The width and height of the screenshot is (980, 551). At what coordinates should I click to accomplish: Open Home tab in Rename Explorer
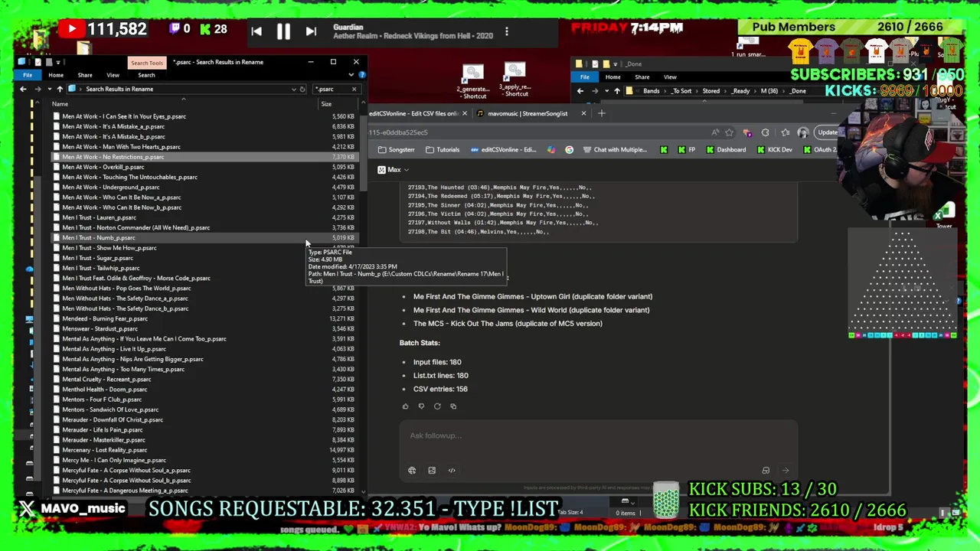(56, 75)
